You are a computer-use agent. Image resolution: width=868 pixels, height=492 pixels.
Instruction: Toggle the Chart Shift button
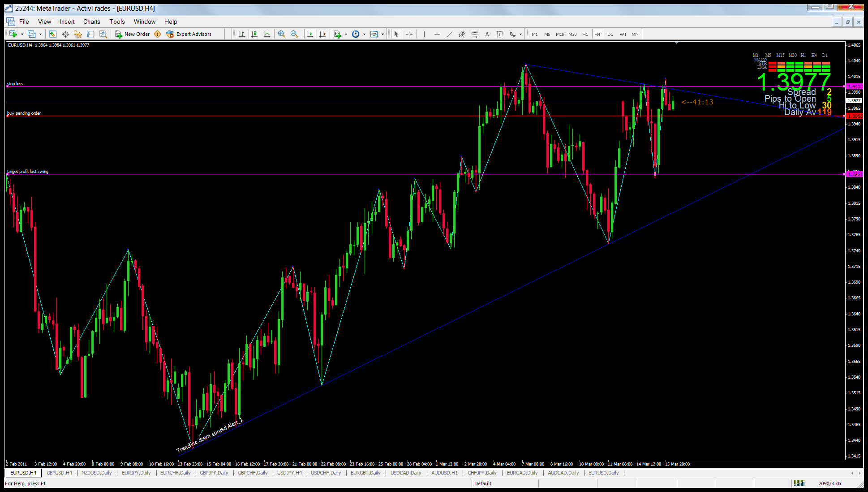322,34
